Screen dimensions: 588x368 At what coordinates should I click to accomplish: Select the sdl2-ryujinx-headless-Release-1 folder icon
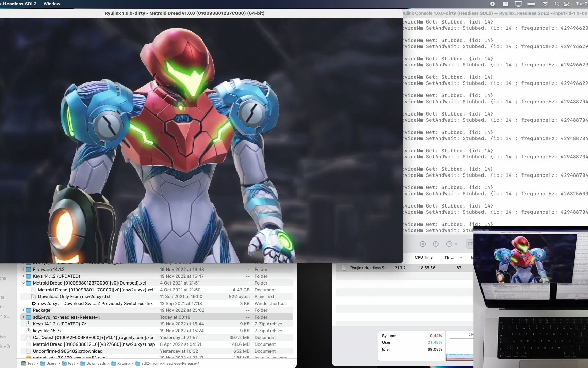[x=29, y=317]
